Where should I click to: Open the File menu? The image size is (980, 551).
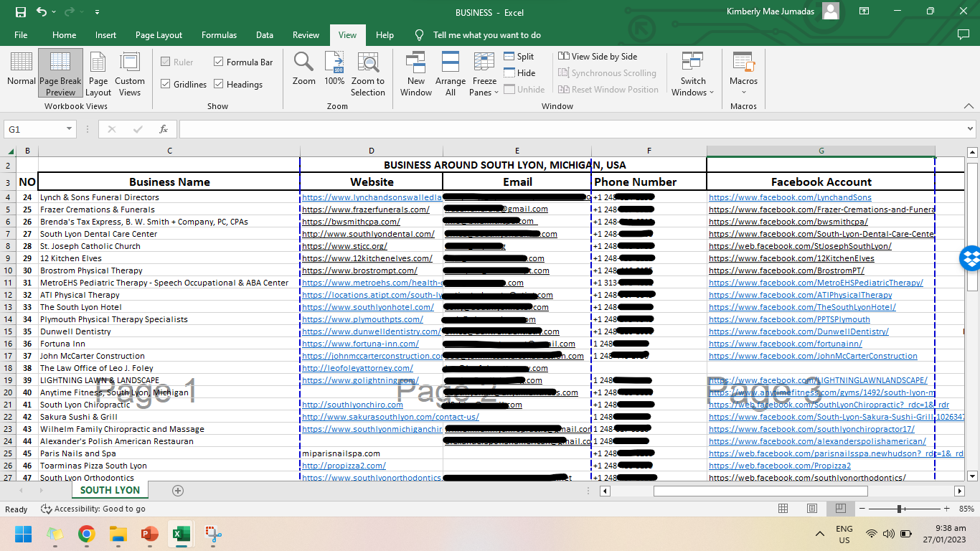tap(21, 35)
